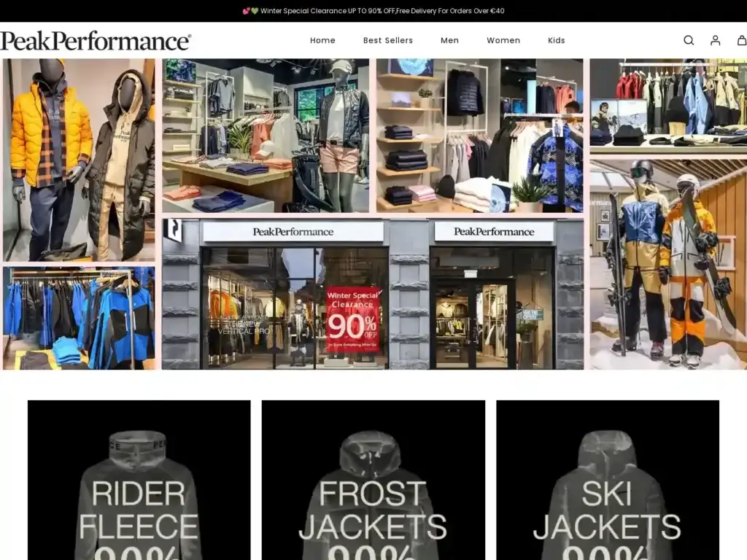Image resolution: width=747 pixels, height=560 pixels.
Task: Click the blue jackets rack photo
Action: (x=79, y=317)
